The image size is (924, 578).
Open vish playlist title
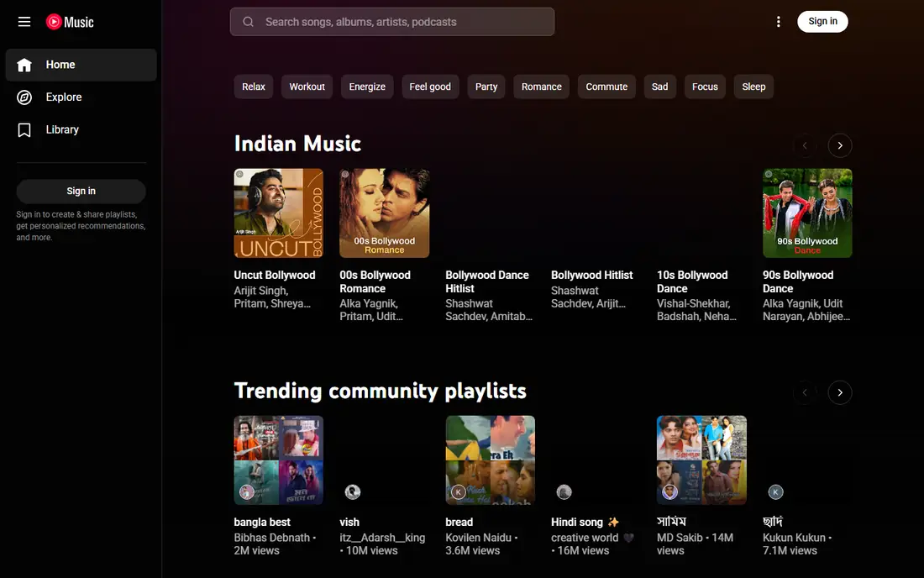[349, 522]
